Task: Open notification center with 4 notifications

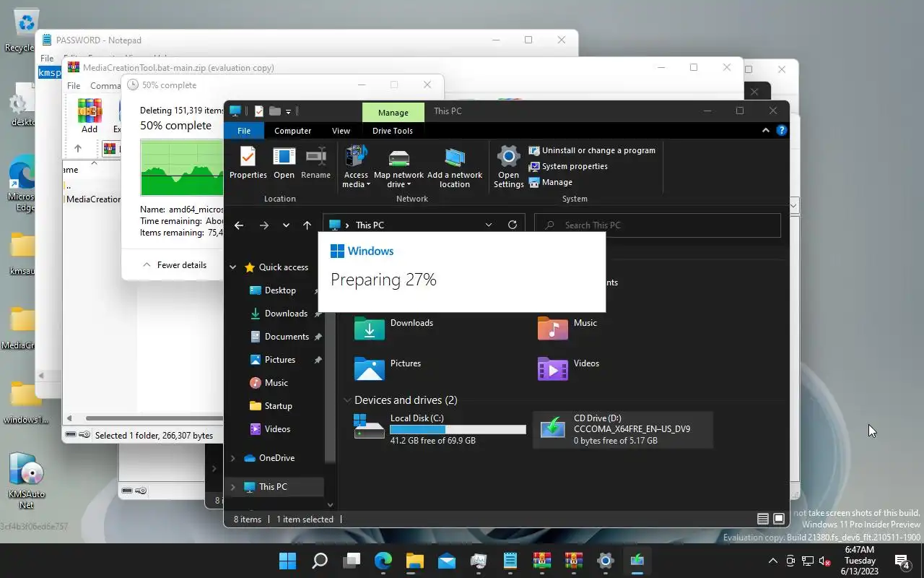Action: (x=902, y=561)
